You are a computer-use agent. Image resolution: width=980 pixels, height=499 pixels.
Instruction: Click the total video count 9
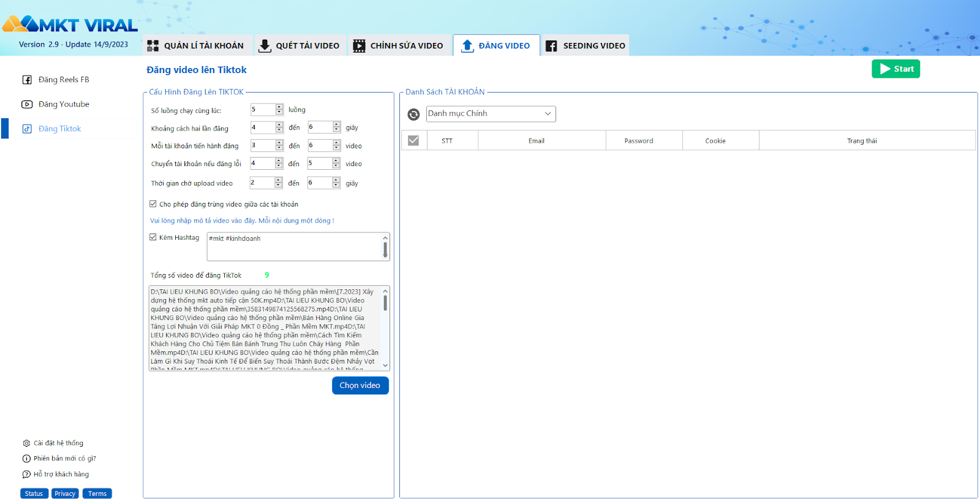pyautogui.click(x=266, y=275)
